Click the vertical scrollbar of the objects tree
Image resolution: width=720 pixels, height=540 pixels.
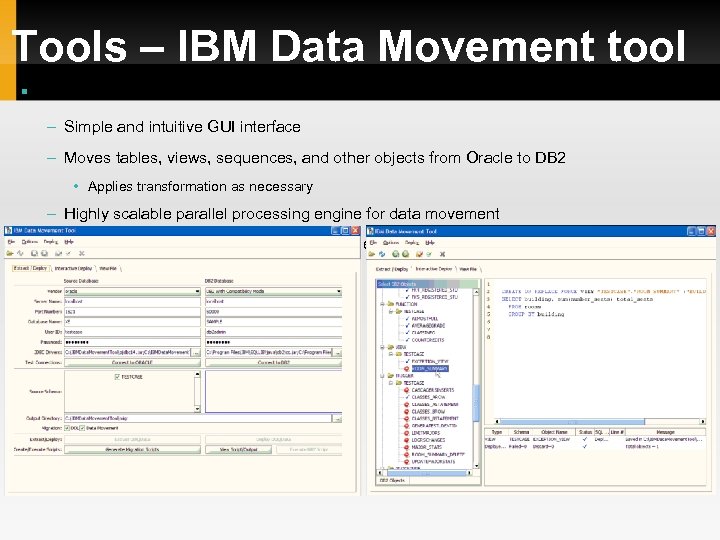pyautogui.click(x=476, y=379)
